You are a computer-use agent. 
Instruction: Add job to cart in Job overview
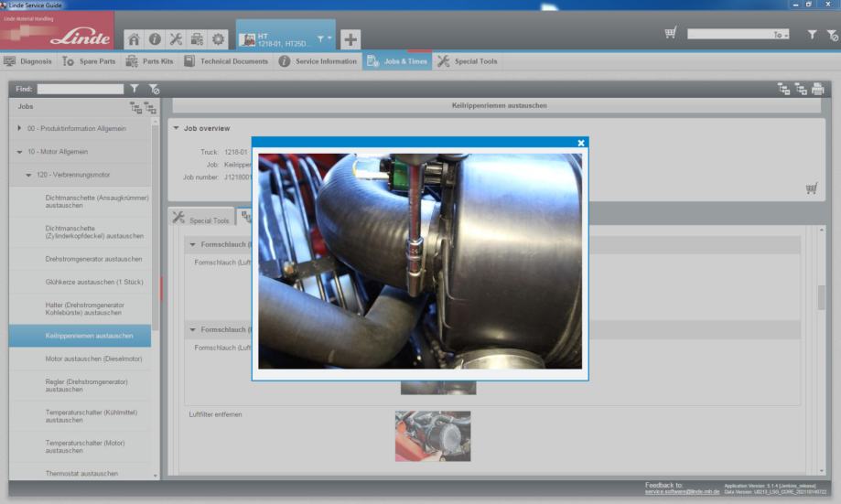(x=811, y=188)
